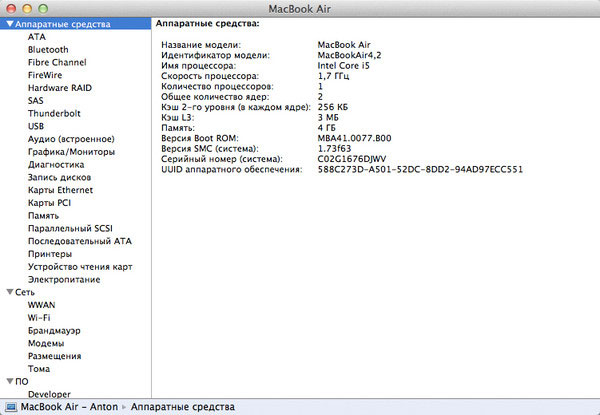Select USB in the sidebar
This screenshot has width=600, height=415.
(36, 126)
